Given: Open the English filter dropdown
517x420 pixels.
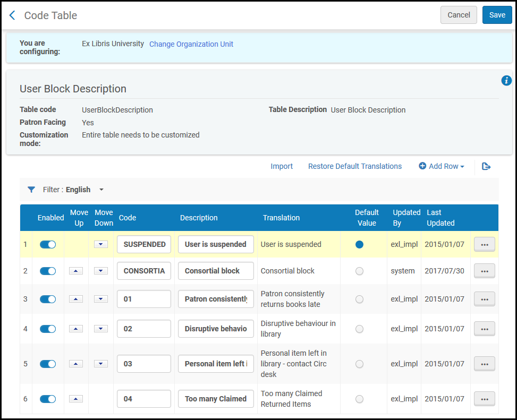Looking at the screenshot, I should coord(101,190).
